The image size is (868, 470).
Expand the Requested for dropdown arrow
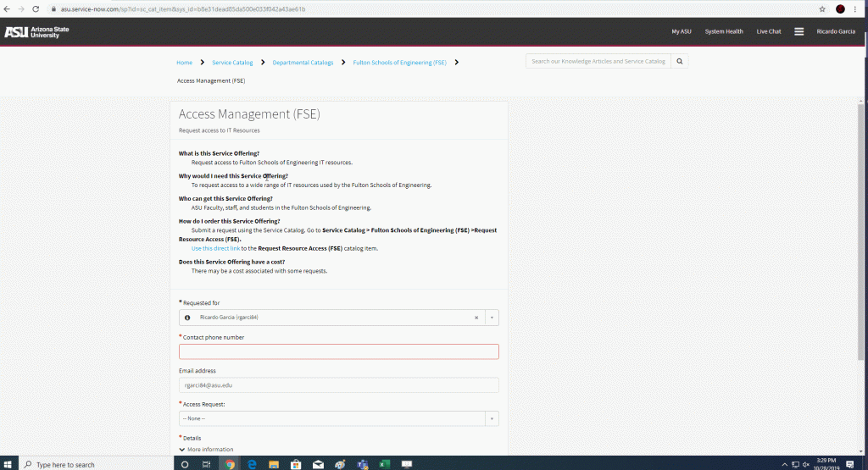tap(492, 318)
